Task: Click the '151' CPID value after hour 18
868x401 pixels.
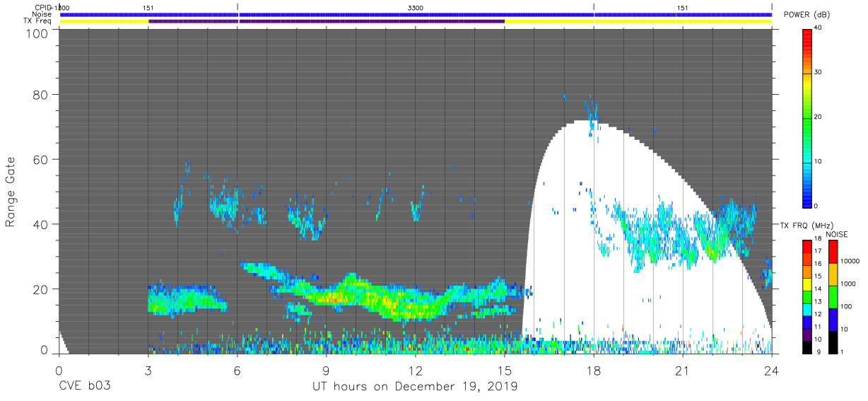Action: tap(682, 8)
